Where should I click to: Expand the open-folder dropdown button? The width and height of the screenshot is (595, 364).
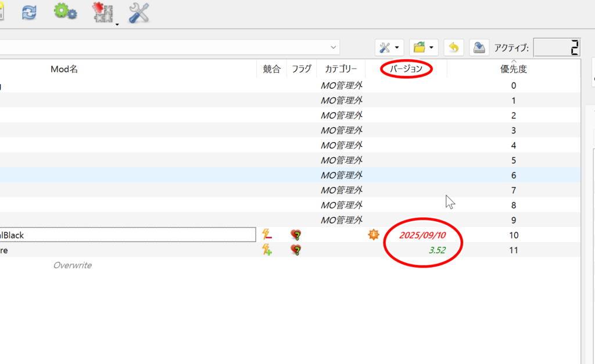pos(423,48)
